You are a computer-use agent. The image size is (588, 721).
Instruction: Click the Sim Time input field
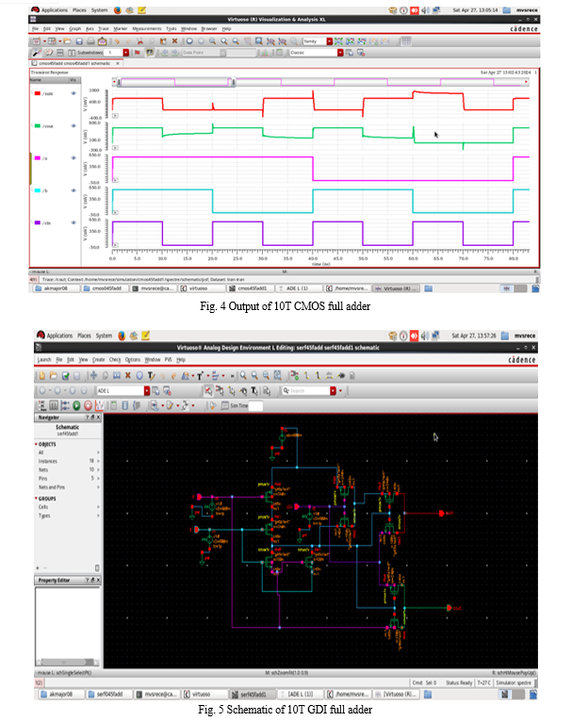pyautogui.click(x=255, y=405)
